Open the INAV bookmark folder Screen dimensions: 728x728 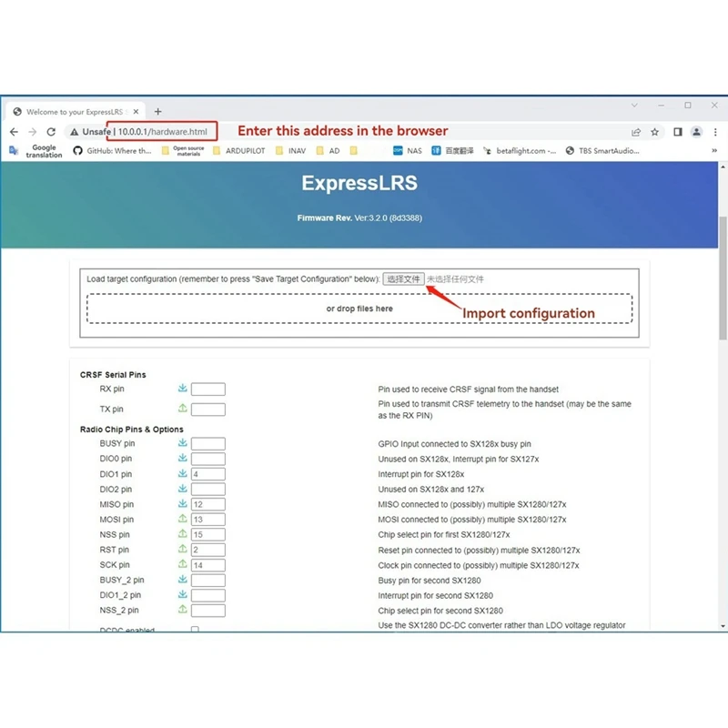coord(290,151)
